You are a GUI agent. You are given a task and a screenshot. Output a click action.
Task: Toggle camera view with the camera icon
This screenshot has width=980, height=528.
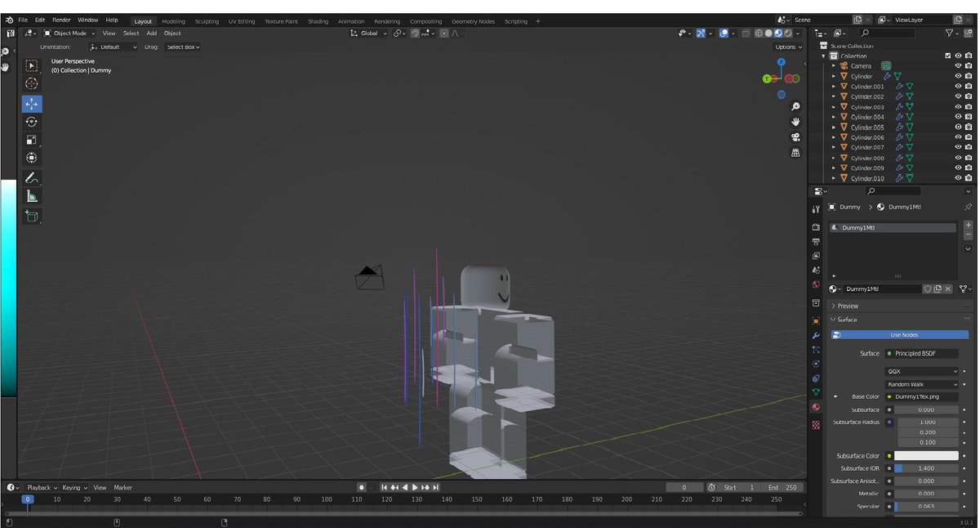[x=795, y=137]
